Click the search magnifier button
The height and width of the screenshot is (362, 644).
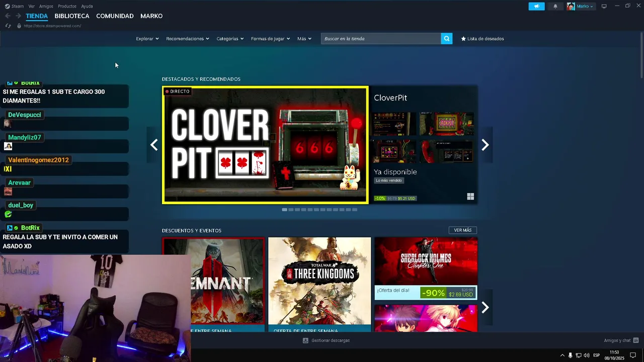(447, 39)
